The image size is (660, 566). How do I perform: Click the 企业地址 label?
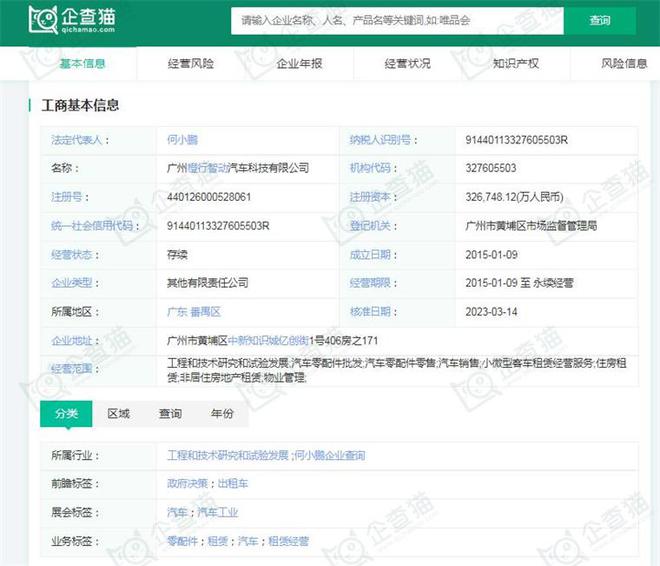72,340
